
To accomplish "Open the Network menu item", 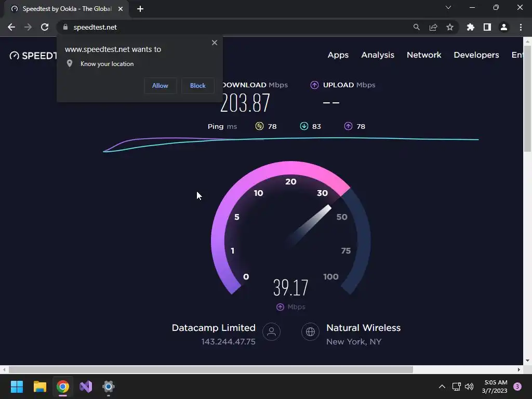I will point(424,55).
